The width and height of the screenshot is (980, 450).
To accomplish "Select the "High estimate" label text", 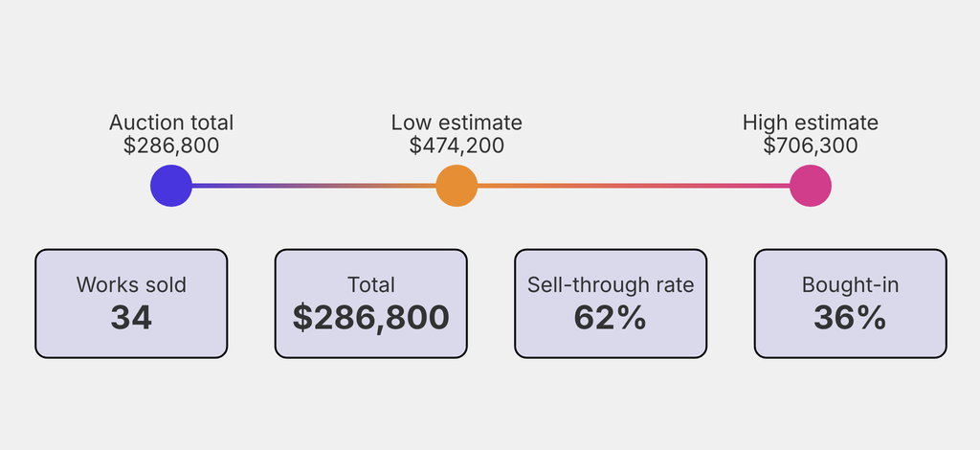I will tap(811, 123).
